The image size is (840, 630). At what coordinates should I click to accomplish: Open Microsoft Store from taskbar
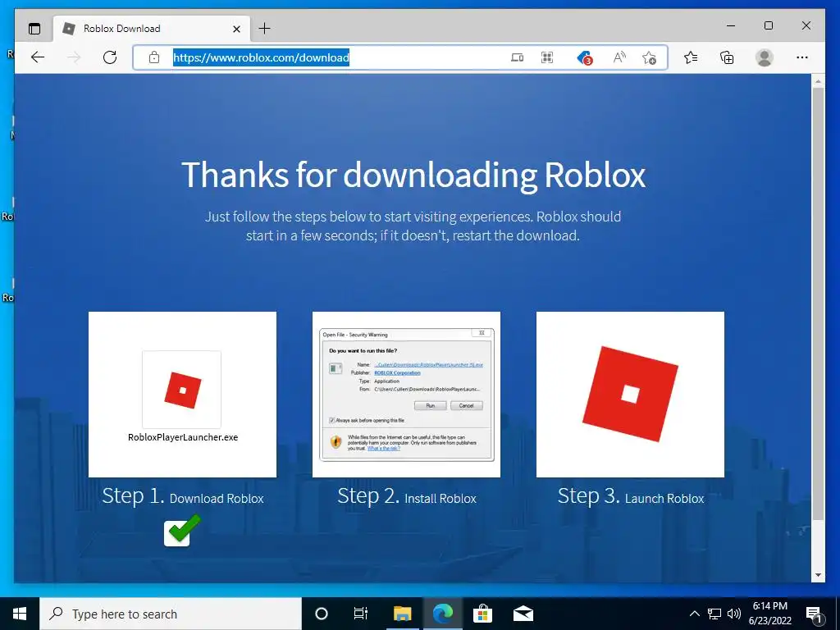[482, 614]
